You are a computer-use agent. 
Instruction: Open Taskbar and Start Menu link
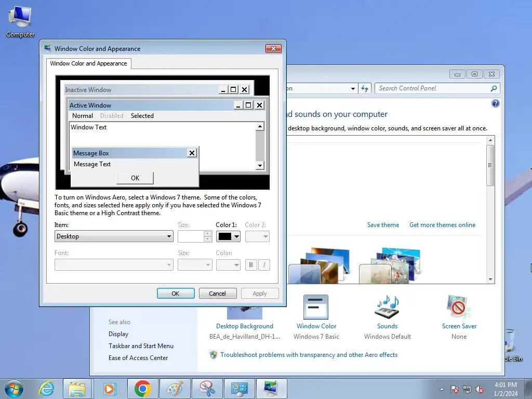(141, 345)
